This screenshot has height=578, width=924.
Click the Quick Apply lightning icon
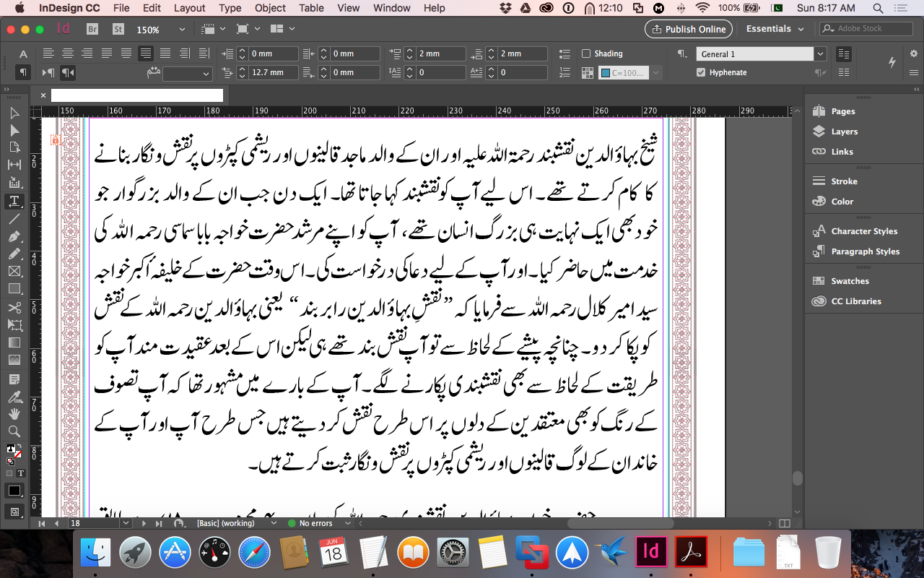[892, 62]
